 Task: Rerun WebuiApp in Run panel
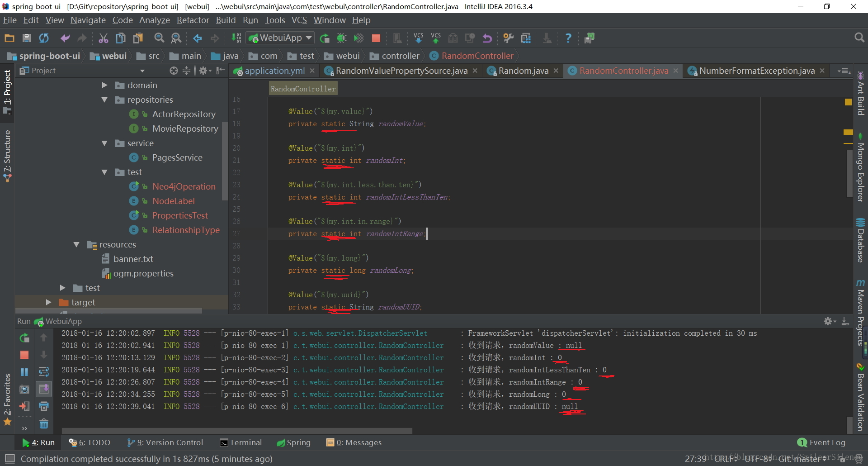point(24,338)
